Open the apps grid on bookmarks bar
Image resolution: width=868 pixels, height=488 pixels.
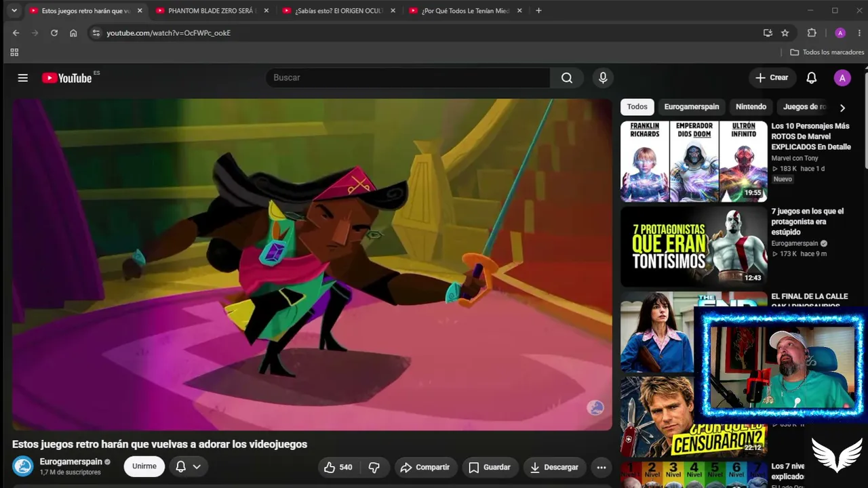point(14,52)
